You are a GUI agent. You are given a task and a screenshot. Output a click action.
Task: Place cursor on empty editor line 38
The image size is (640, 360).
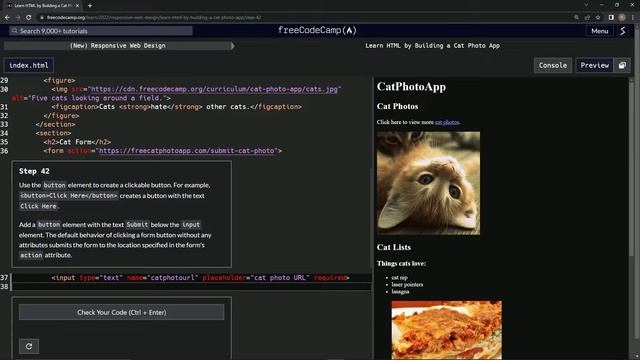[192, 287]
